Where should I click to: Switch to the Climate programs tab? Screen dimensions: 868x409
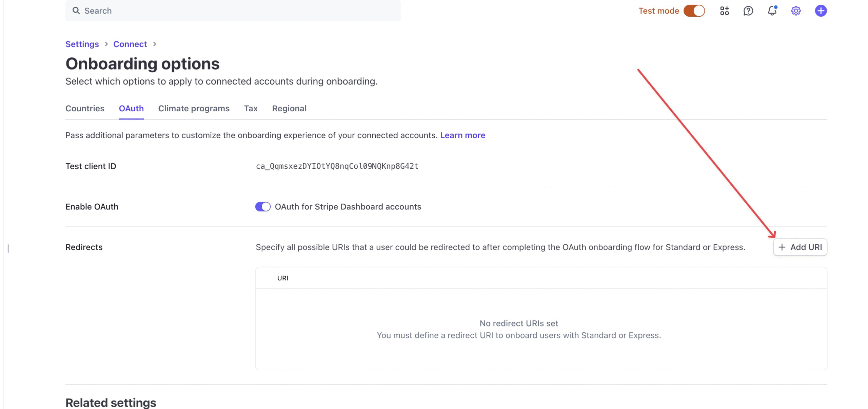pyautogui.click(x=194, y=108)
